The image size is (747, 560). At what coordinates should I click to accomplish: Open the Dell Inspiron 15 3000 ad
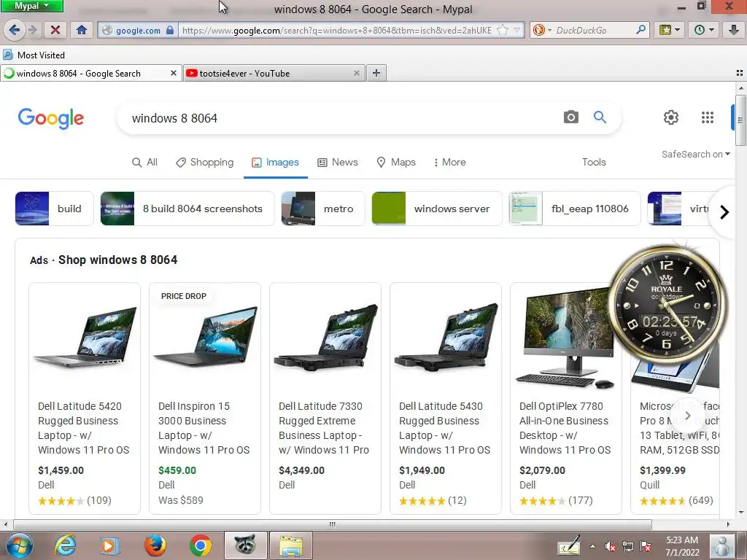[205, 399]
